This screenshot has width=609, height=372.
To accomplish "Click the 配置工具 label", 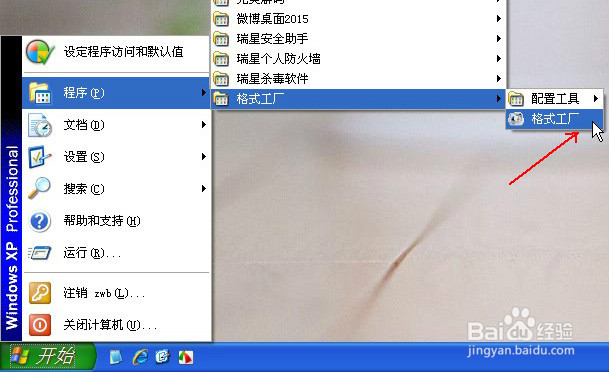I will click(555, 99).
